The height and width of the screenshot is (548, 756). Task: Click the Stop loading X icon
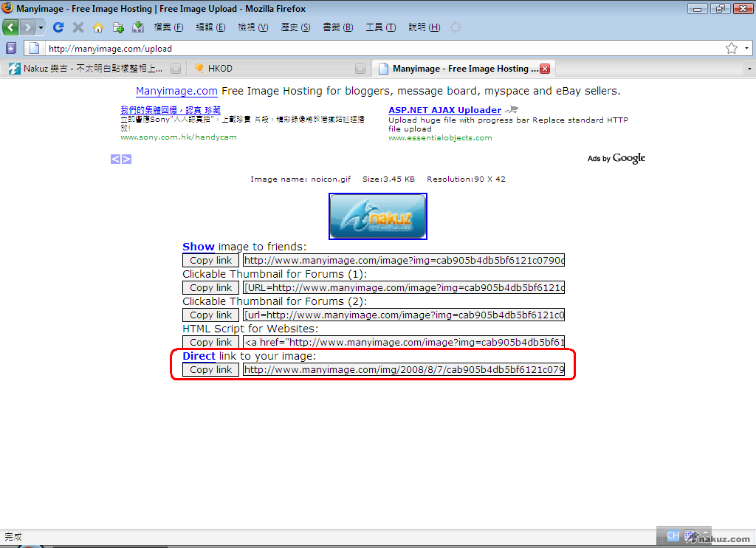pyautogui.click(x=78, y=27)
